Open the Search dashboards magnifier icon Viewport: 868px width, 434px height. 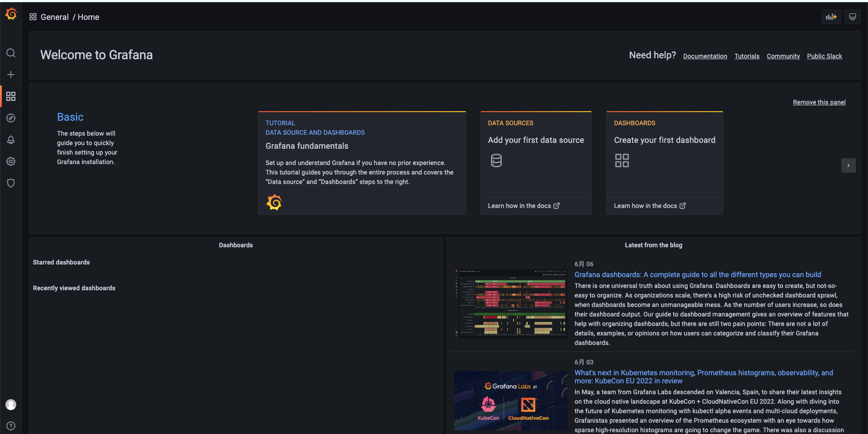tap(11, 53)
